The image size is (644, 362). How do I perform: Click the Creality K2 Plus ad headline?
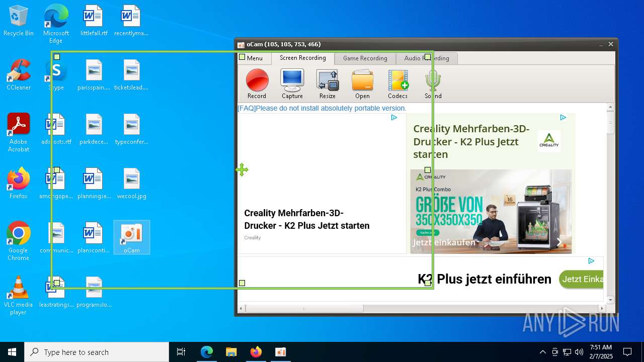(307, 219)
